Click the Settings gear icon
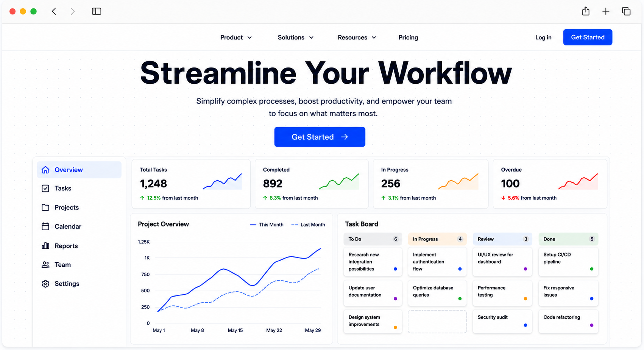The height and width of the screenshot is (350, 644). pyautogui.click(x=45, y=284)
